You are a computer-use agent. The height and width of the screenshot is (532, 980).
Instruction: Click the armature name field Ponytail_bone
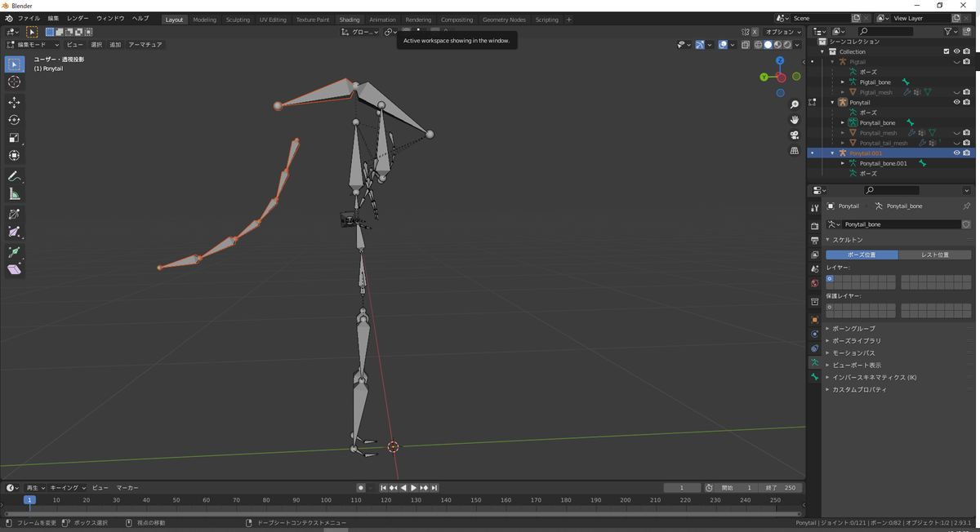coord(902,224)
